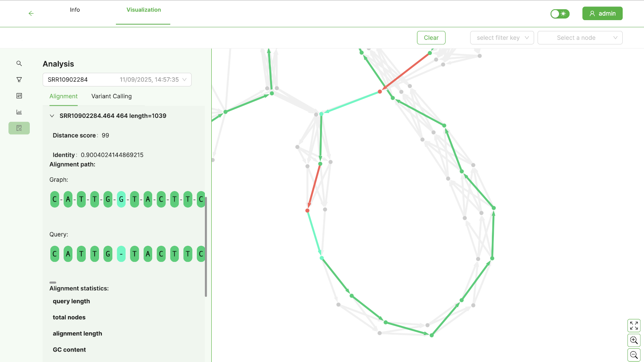Open the select filter key dropdown
The width and height of the screenshot is (644, 362).
502,38
